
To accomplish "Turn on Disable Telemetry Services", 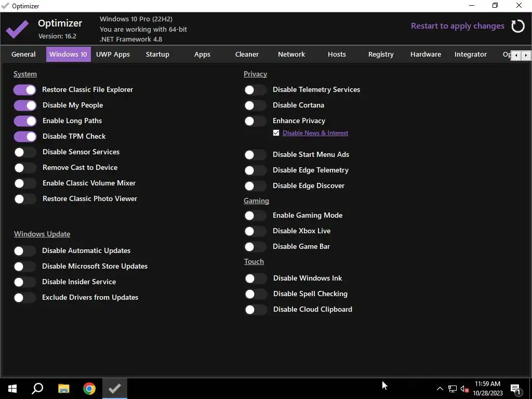I will tap(255, 90).
